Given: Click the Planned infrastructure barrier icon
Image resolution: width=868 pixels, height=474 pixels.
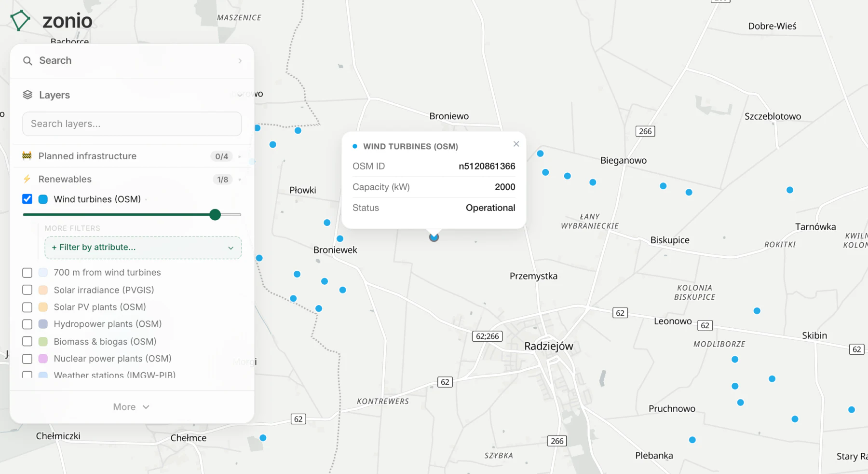Looking at the screenshot, I should point(27,156).
